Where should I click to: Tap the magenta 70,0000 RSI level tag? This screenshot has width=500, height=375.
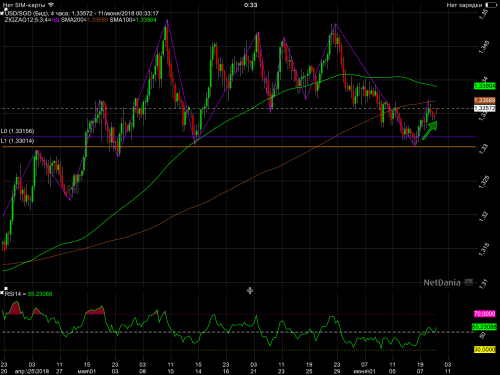[485, 314]
